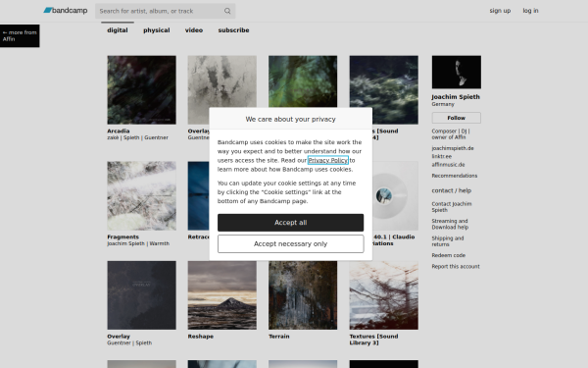Open the dark Overlay album cover by Guentner | Spieth
The image size is (588, 368).
(x=141, y=295)
